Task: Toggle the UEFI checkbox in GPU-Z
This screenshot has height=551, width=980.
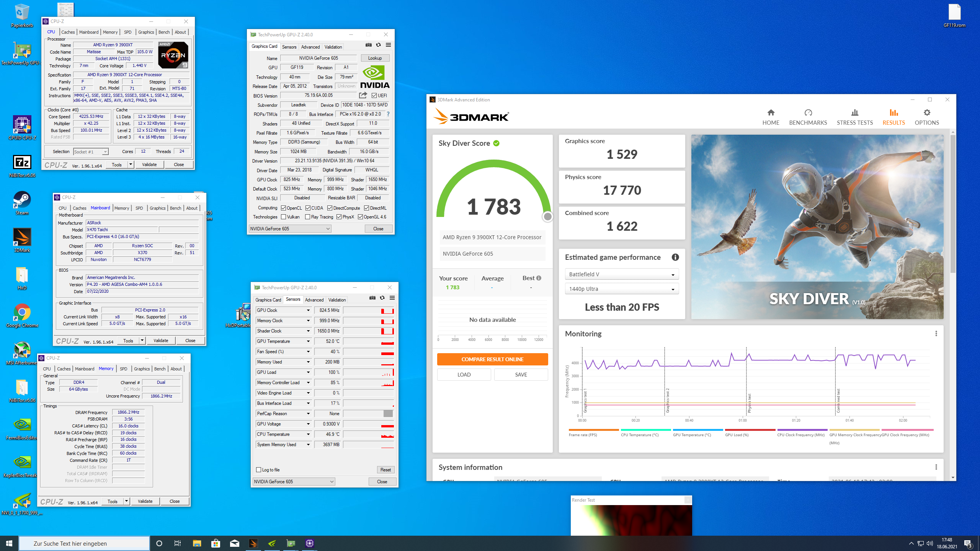Action: [x=374, y=96]
